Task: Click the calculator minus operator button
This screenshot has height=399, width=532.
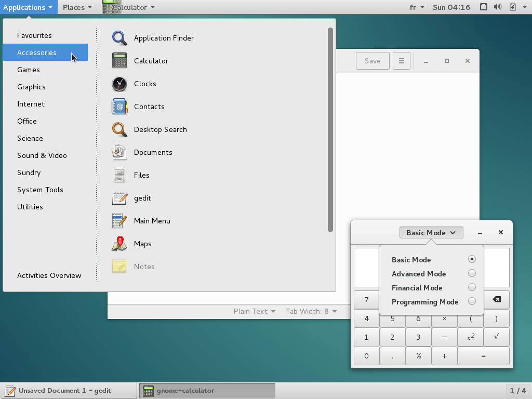Action: (445, 337)
